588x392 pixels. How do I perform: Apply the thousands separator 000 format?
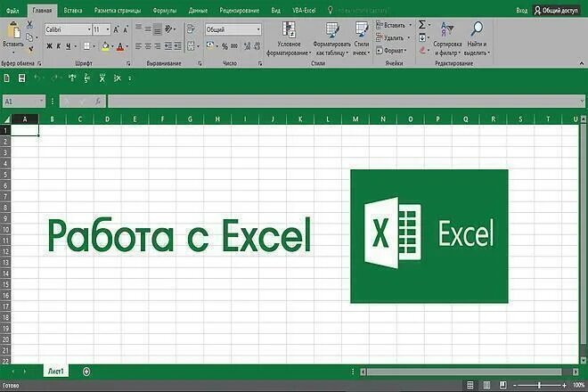(234, 46)
